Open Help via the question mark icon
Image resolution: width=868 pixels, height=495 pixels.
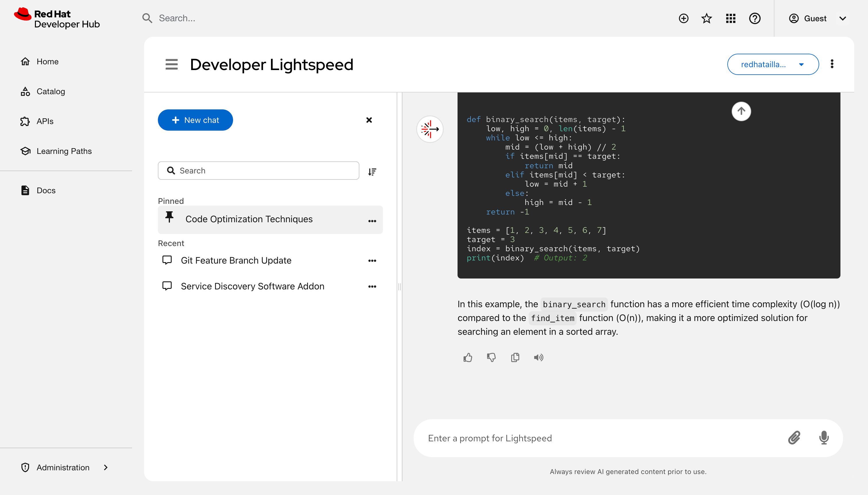tap(755, 18)
